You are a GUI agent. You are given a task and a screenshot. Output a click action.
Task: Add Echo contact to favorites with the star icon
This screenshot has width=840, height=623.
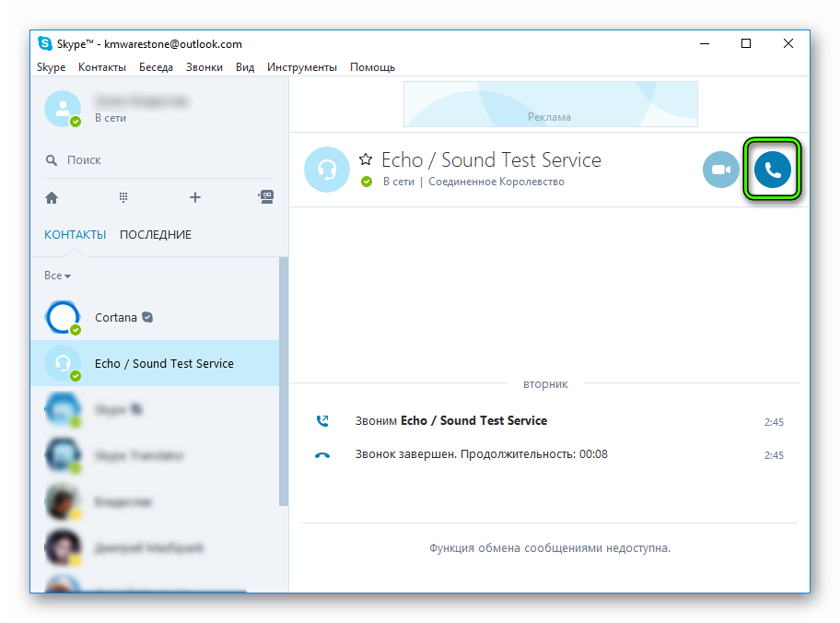(366, 159)
